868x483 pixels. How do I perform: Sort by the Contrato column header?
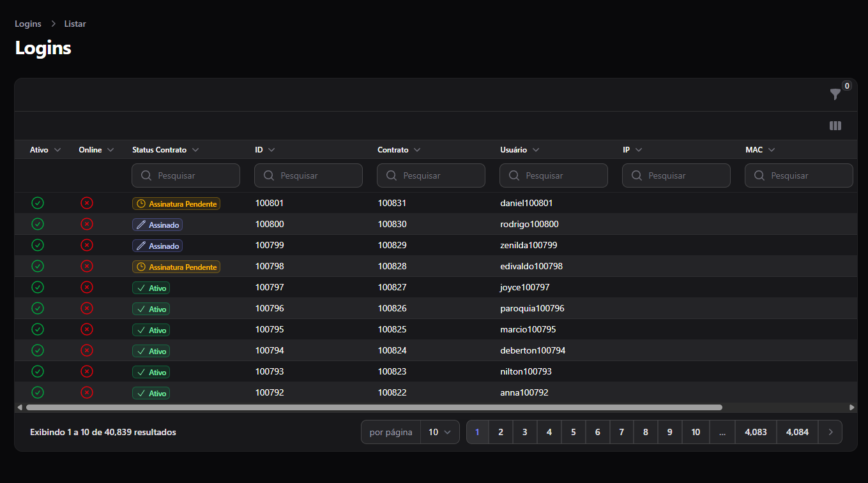(399, 150)
